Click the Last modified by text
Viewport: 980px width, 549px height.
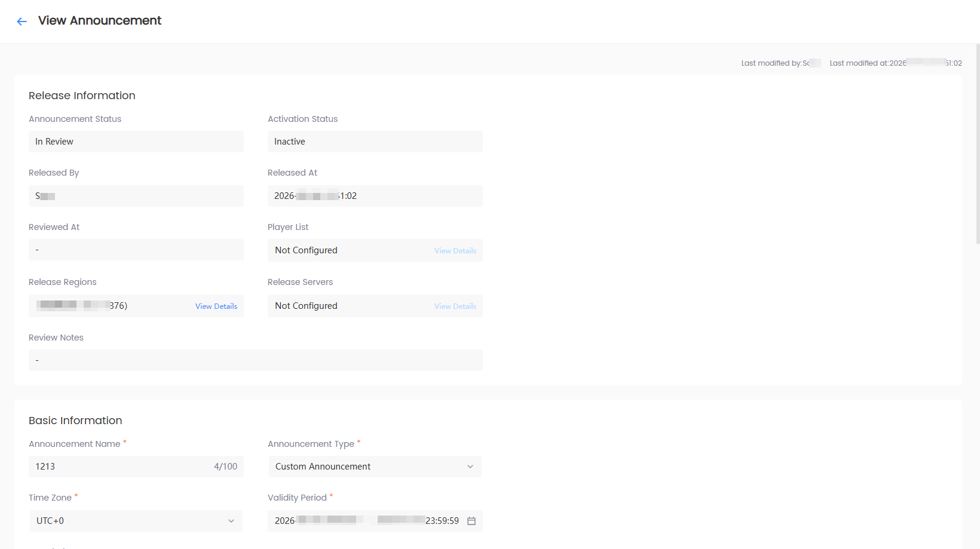pos(780,63)
